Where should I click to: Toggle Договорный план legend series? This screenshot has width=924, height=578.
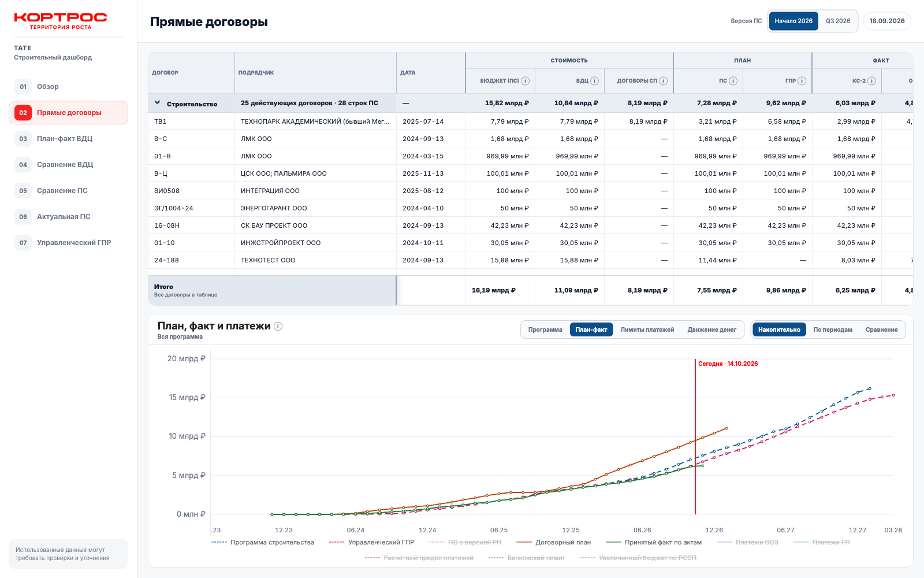[554, 542]
